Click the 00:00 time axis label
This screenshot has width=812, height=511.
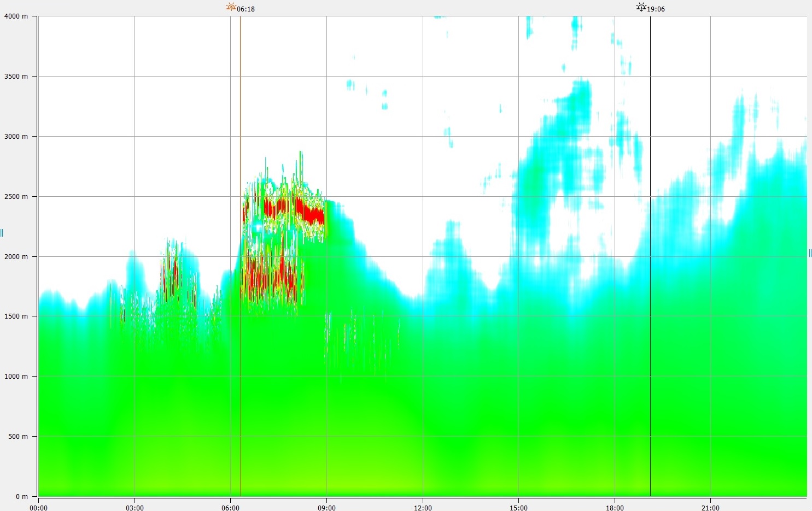[39, 508]
